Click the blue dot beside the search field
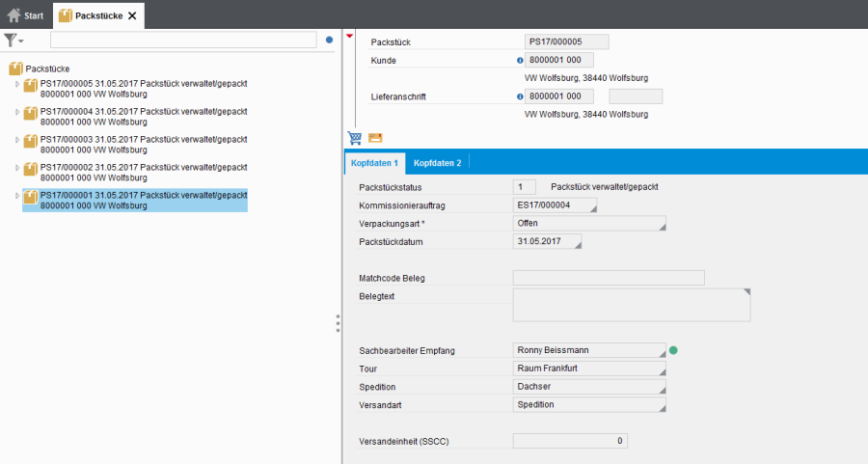Image resolution: width=868 pixels, height=464 pixels. click(x=329, y=41)
